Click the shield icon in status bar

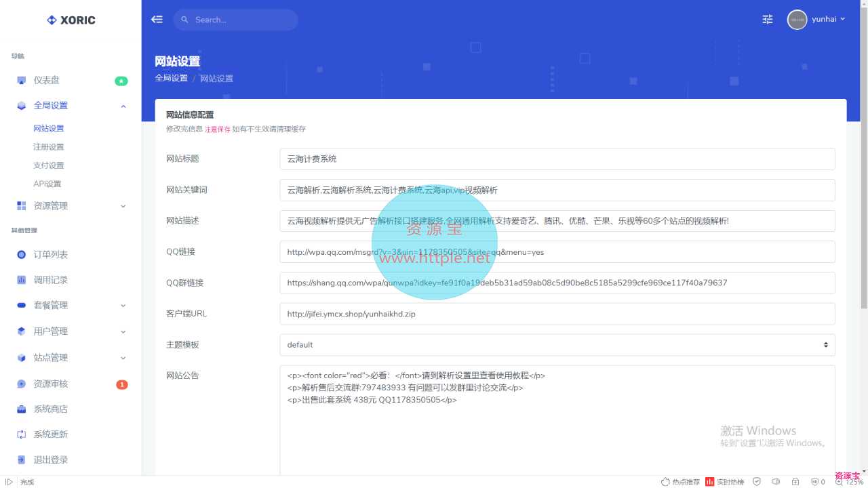click(x=757, y=482)
